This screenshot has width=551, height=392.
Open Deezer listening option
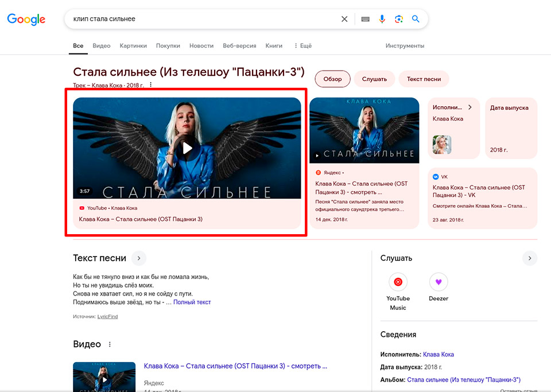pyautogui.click(x=438, y=288)
